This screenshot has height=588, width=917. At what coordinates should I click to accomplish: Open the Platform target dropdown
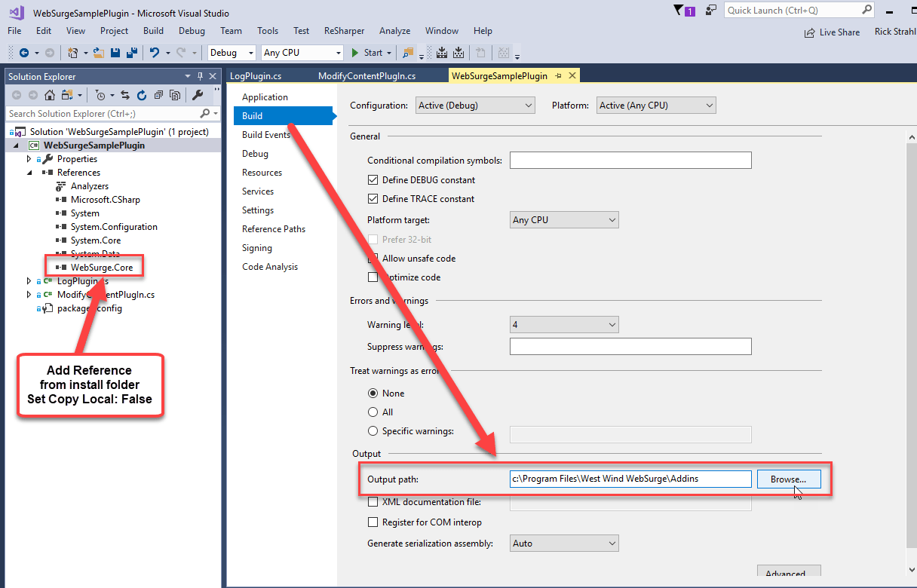click(564, 220)
